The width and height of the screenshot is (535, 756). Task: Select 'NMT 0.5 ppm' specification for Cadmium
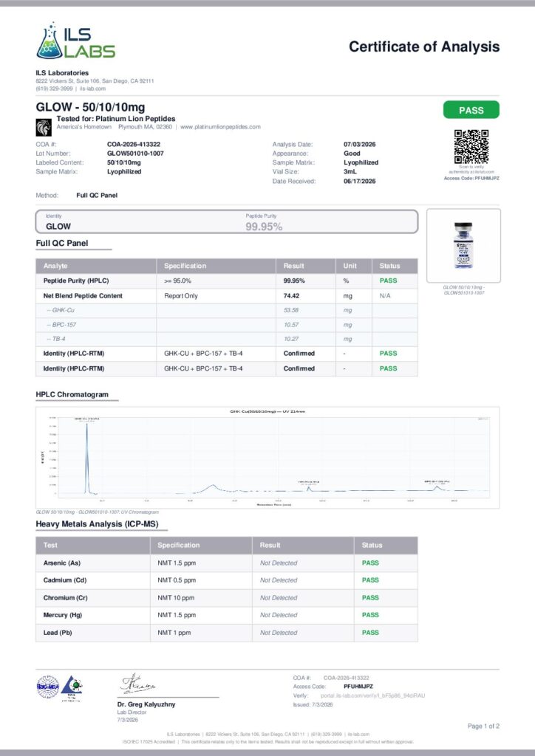point(177,580)
